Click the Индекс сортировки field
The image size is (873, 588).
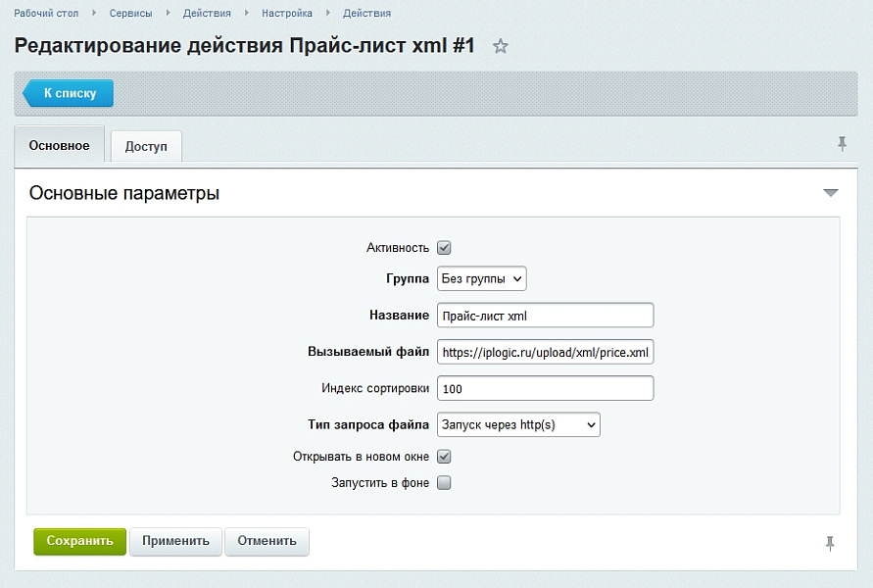point(544,389)
